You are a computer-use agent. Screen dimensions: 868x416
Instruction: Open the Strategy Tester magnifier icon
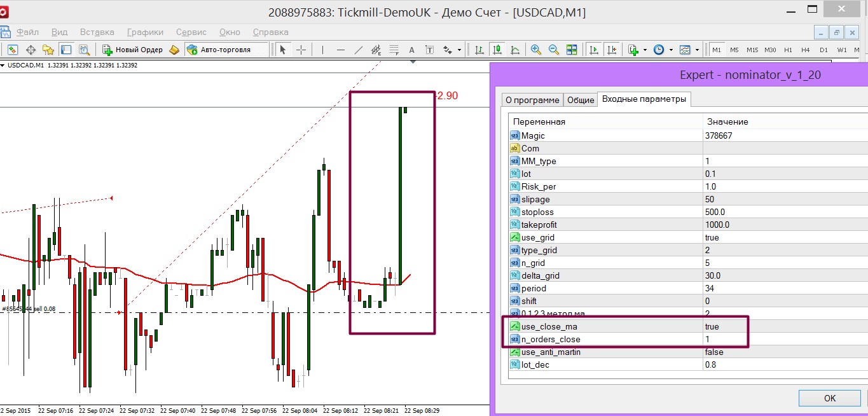(84, 50)
